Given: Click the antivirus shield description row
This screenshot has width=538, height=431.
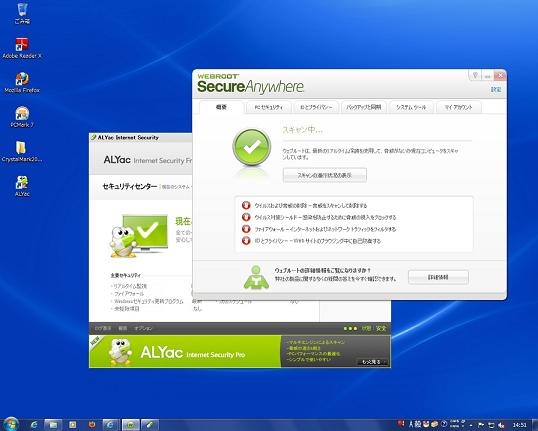Looking at the screenshot, I should point(325,217).
